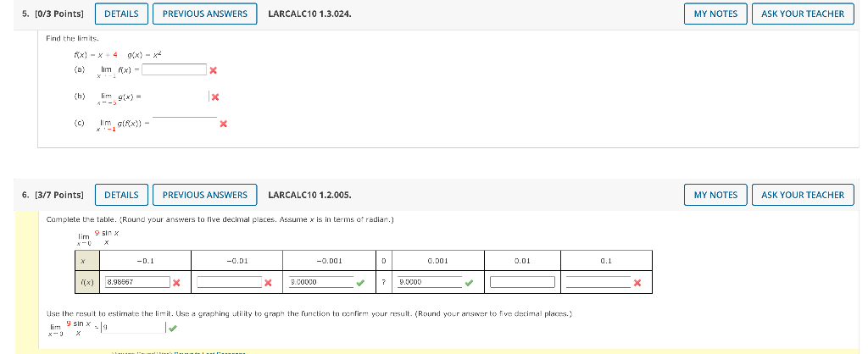Click the f(x) input under x = -0.001
The width and height of the screenshot is (868, 354).
point(321,282)
